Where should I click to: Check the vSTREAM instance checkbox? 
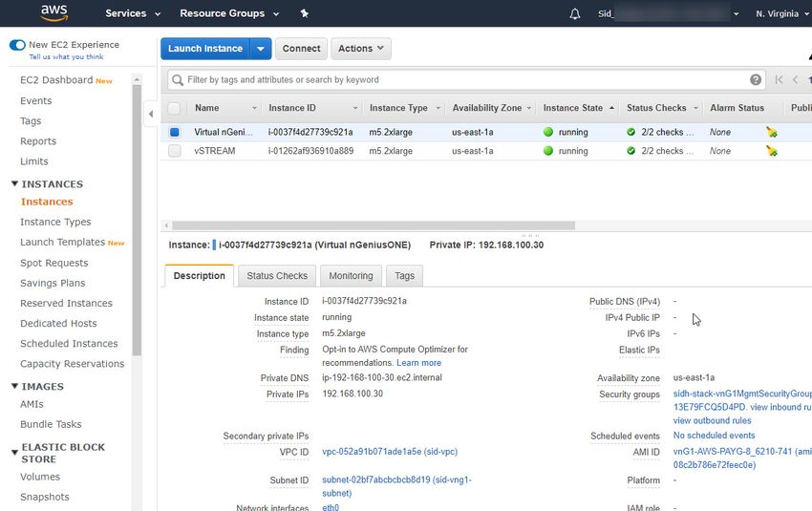coord(175,151)
